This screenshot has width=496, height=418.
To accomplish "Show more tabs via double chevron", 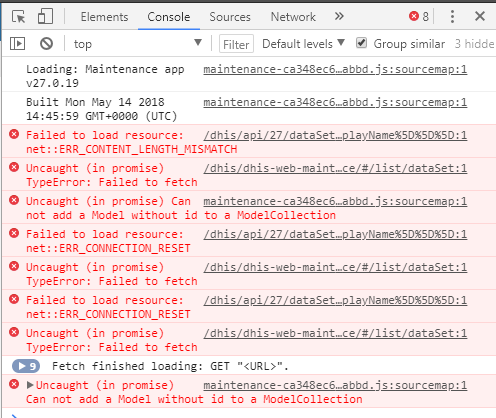I will (339, 16).
